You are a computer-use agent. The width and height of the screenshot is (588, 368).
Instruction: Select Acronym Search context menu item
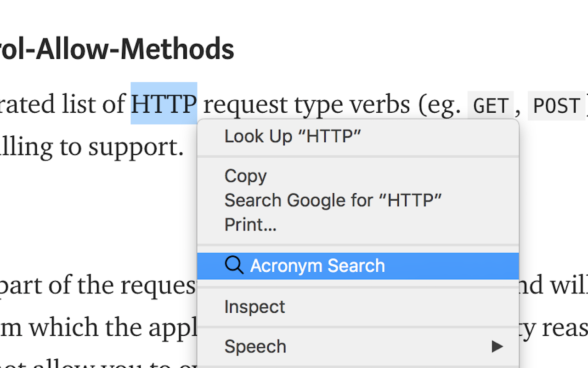[x=358, y=266]
